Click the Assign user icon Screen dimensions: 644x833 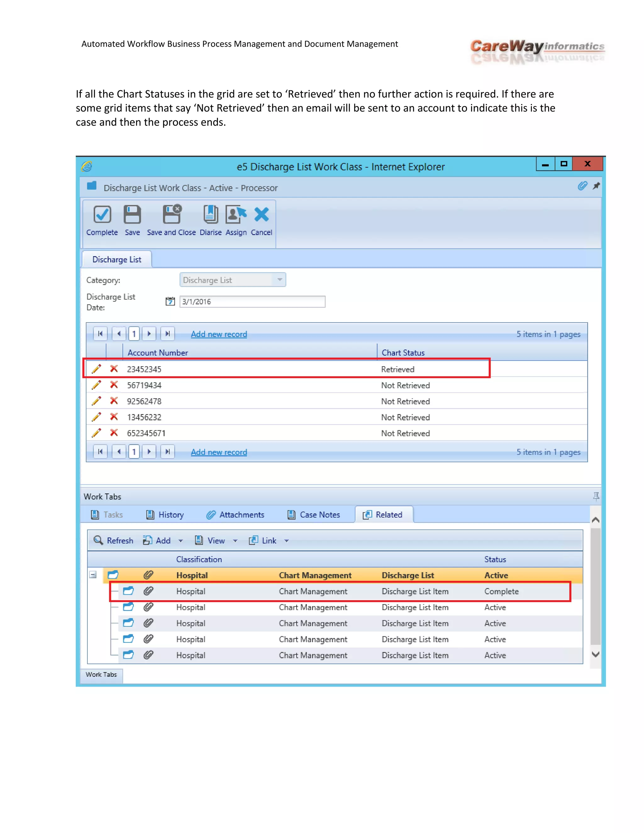pyautogui.click(x=236, y=214)
